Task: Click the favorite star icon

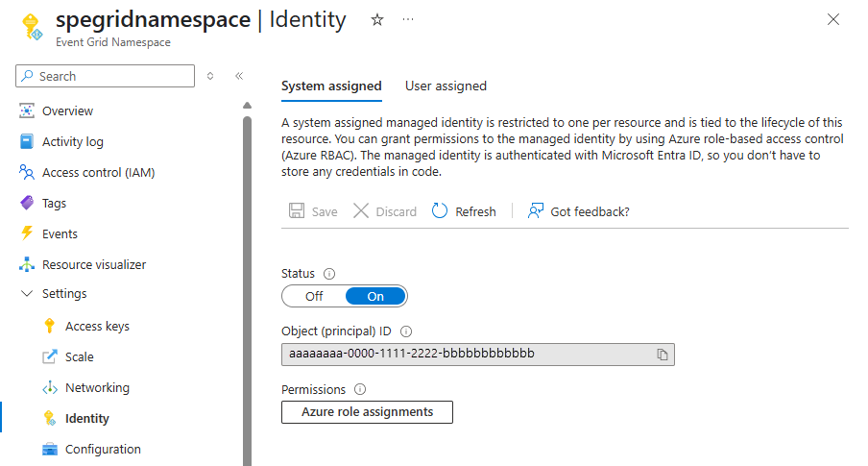Action: [x=377, y=20]
